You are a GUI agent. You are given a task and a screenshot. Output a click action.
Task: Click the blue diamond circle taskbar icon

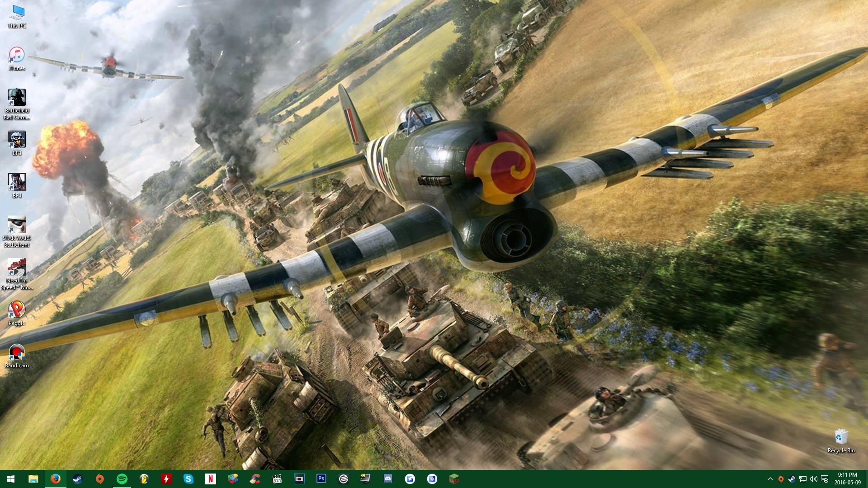coord(432,479)
